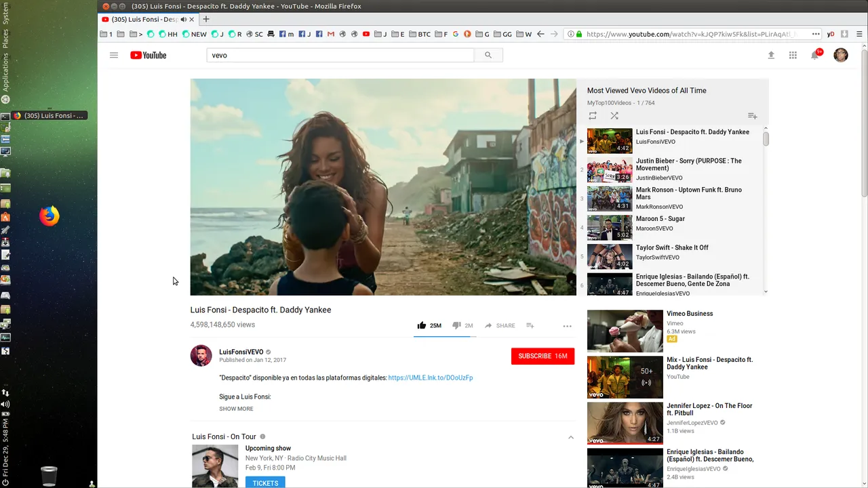Screen dimensions: 868x488
Task: Open the SC bookmark
Action: [254, 34]
